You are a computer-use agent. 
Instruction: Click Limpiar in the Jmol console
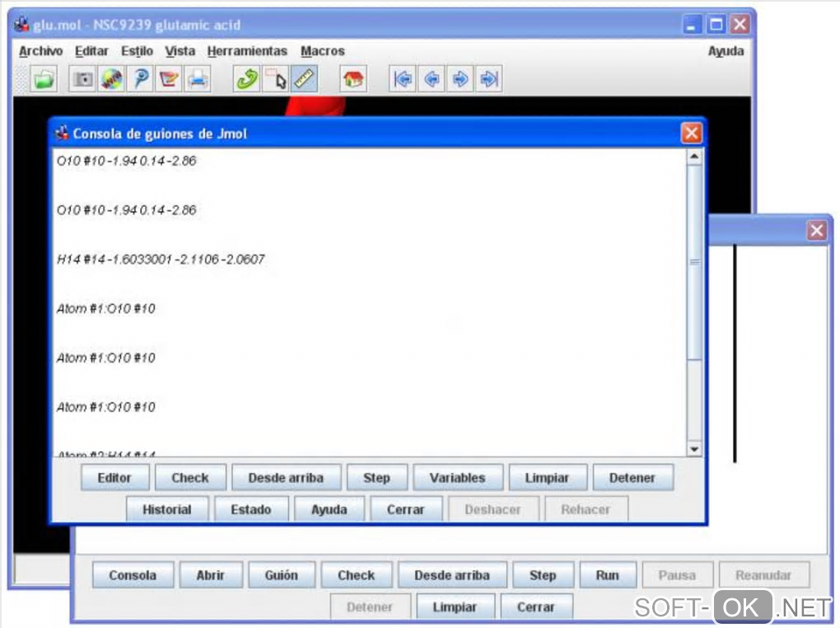tap(548, 477)
